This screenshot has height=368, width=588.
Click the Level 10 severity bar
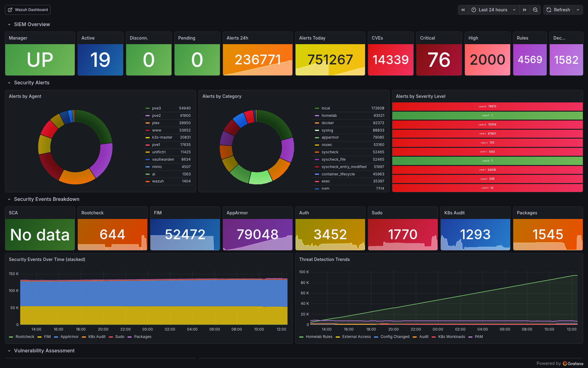(487, 106)
